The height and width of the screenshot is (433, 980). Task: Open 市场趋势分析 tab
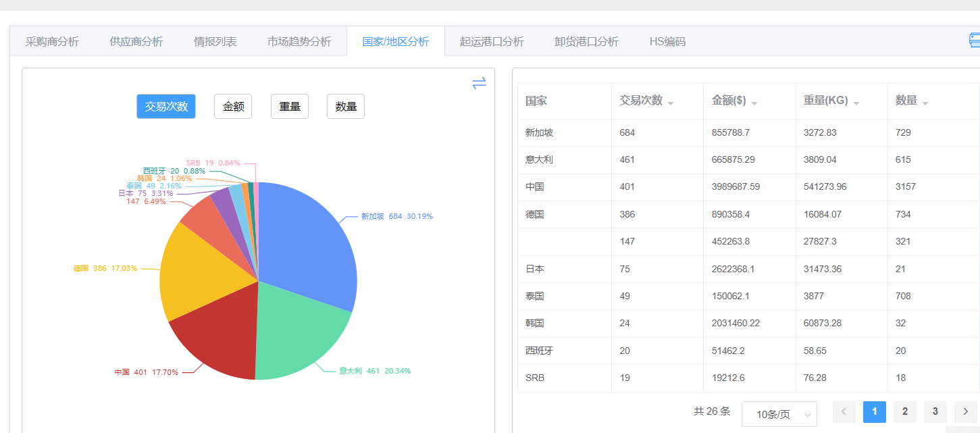click(299, 41)
